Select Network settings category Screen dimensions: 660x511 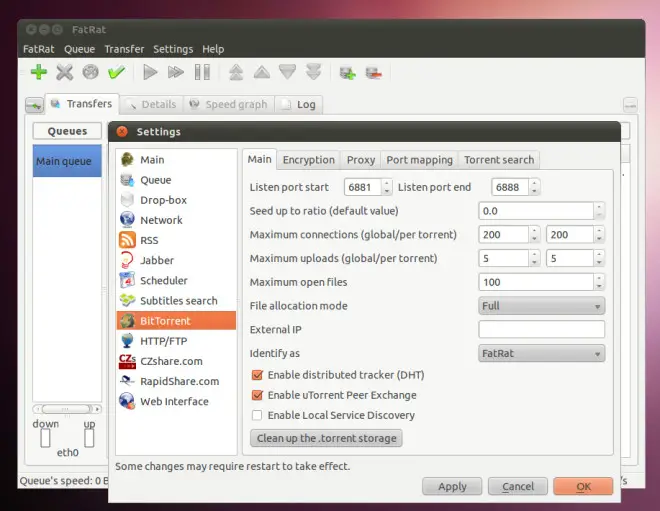pyautogui.click(x=176, y=220)
